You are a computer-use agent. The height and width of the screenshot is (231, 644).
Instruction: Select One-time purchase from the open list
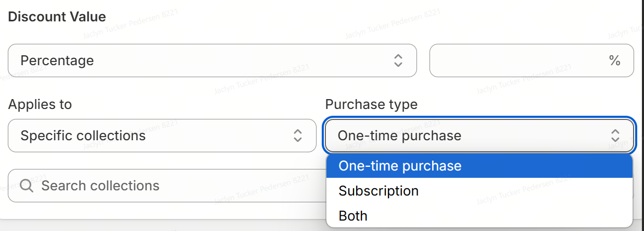click(400, 166)
